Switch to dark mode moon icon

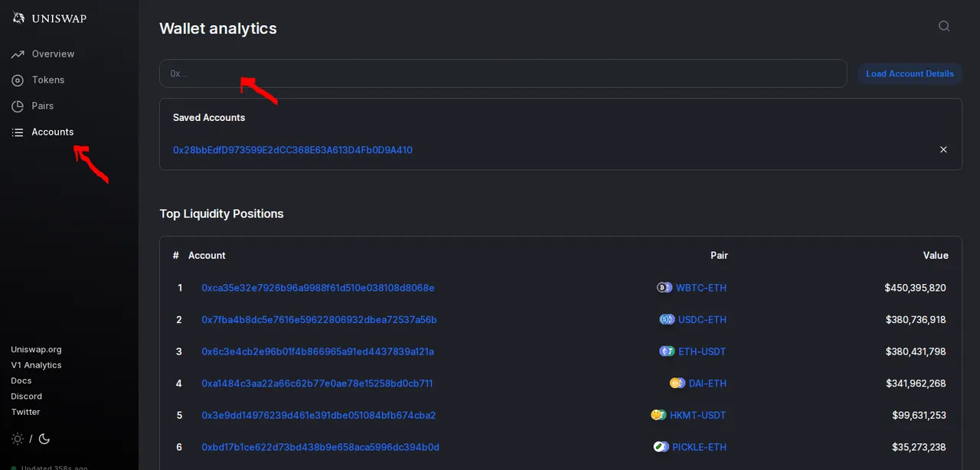[x=44, y=439]
